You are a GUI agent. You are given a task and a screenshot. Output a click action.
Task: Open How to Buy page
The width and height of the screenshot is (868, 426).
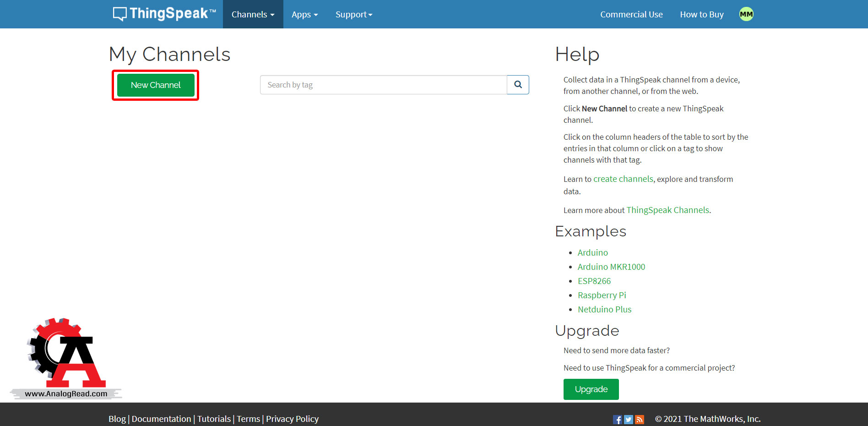(x=702, y=14)
